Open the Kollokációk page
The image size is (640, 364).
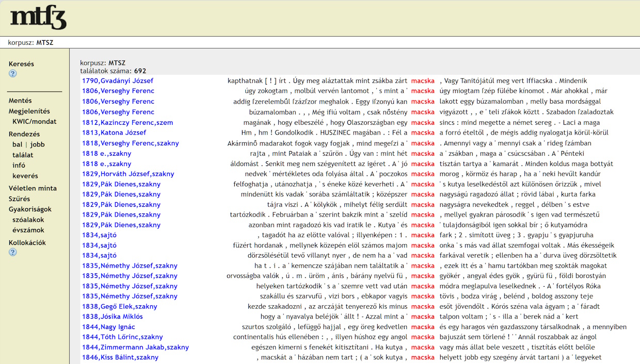click(27, 242)
